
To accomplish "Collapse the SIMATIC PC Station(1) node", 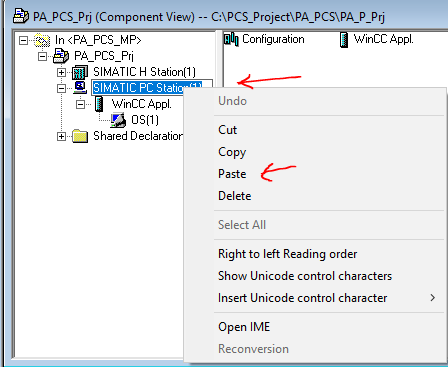I will click(x=61, y=88).
